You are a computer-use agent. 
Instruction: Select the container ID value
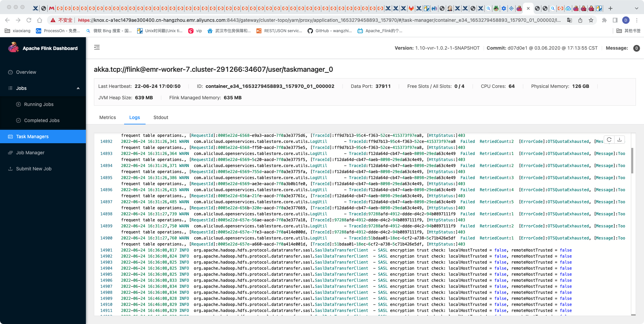pyautogui.click(x=270, y=86)
